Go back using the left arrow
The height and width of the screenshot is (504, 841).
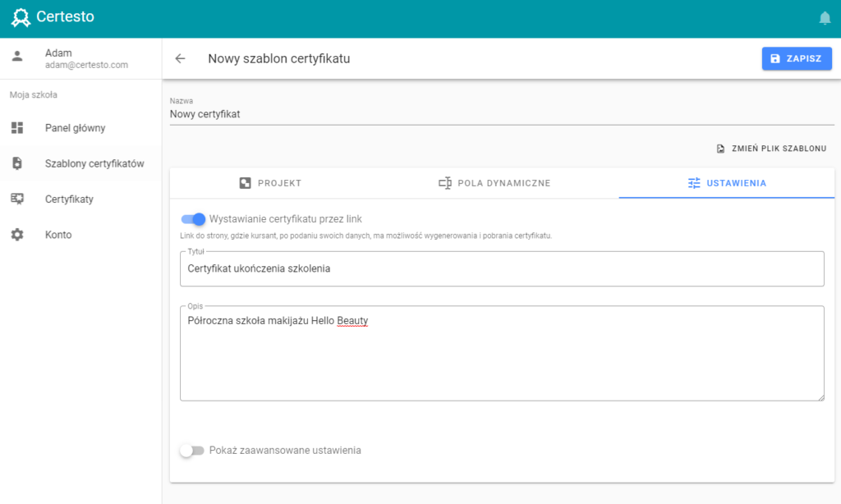pyautogui.click(x=180, y=58)
